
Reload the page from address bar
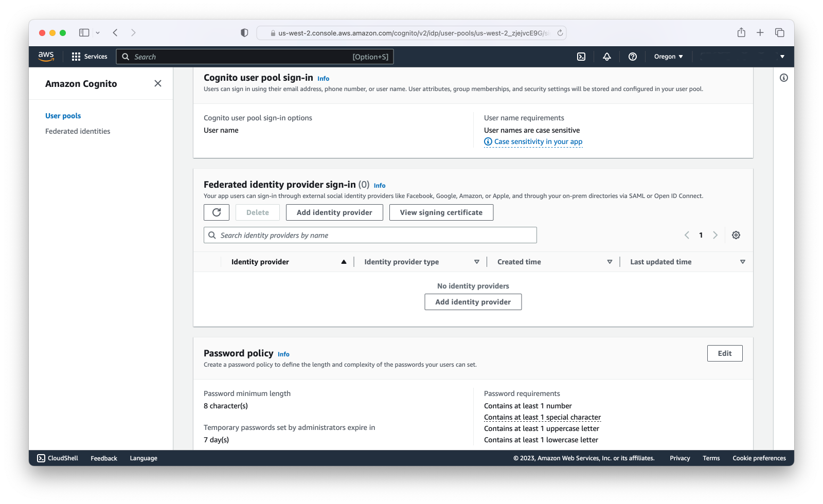click(560, 33)
